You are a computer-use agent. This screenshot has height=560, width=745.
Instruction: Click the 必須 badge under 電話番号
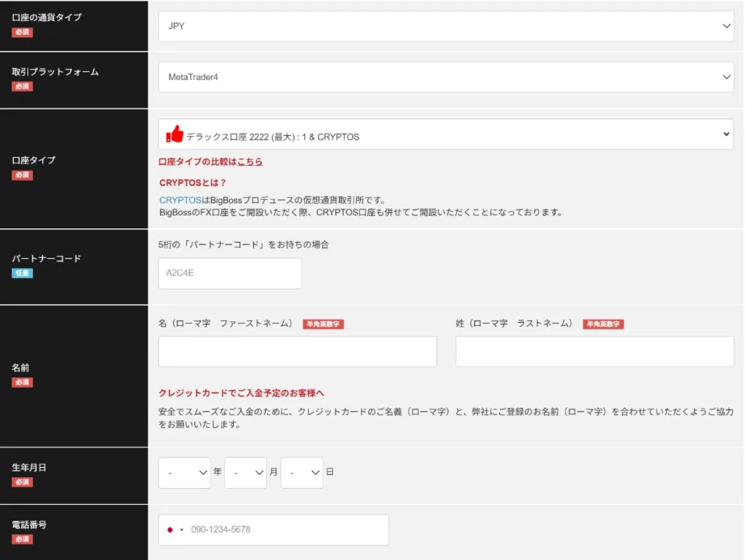(23, 539)
